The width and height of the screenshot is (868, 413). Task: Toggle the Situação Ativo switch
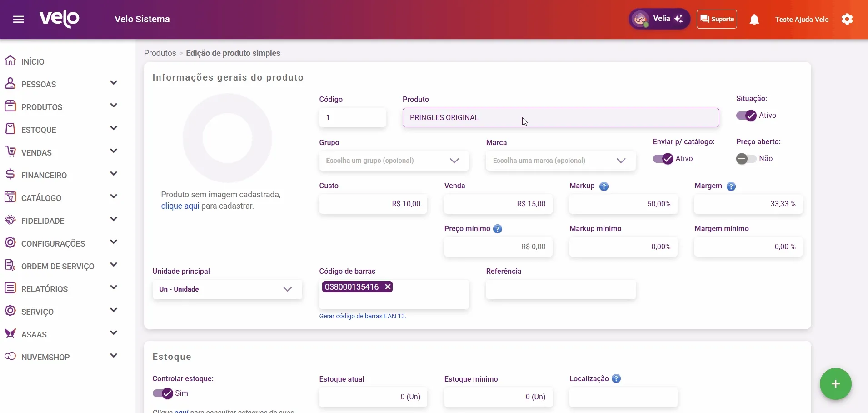tap(746, 116)
